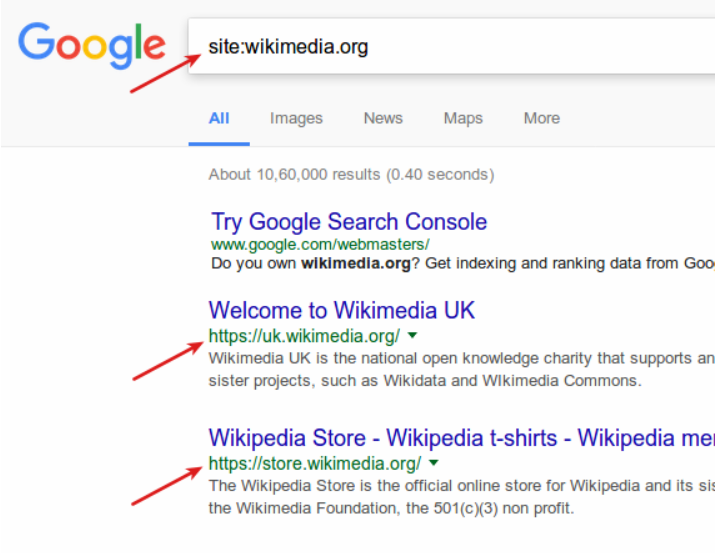The height and width of the screenshot is (553, 726).
Task: Expand the More search options menu
Action: [x=542, y=119]
